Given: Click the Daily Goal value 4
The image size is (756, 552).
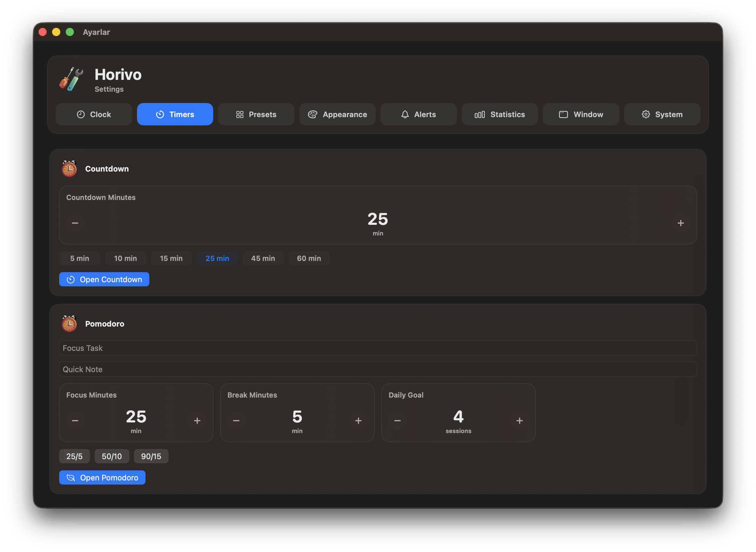Looking at the screenshot, I should pos(458,417).
